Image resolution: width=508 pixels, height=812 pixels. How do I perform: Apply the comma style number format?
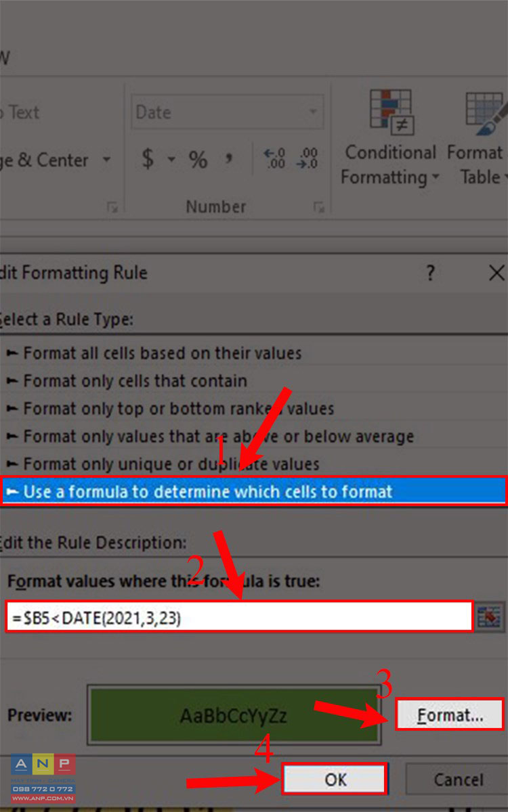(x=229, y=160)
